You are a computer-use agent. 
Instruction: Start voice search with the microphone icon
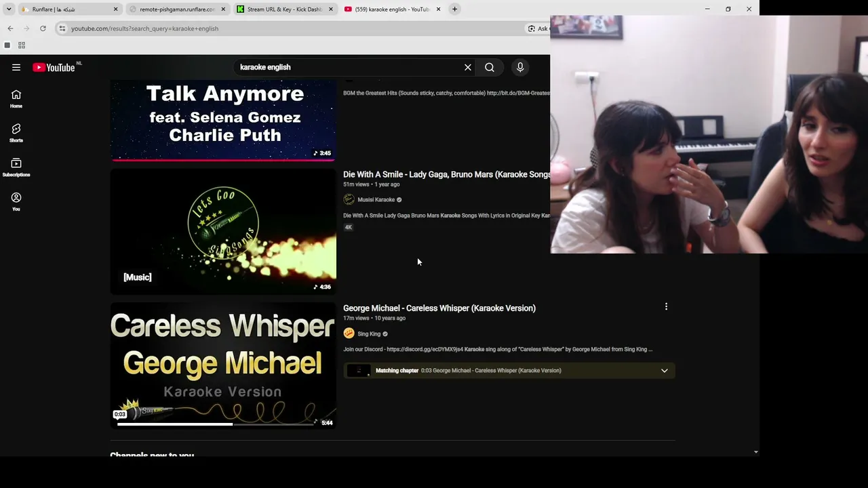tap(520, 67)
